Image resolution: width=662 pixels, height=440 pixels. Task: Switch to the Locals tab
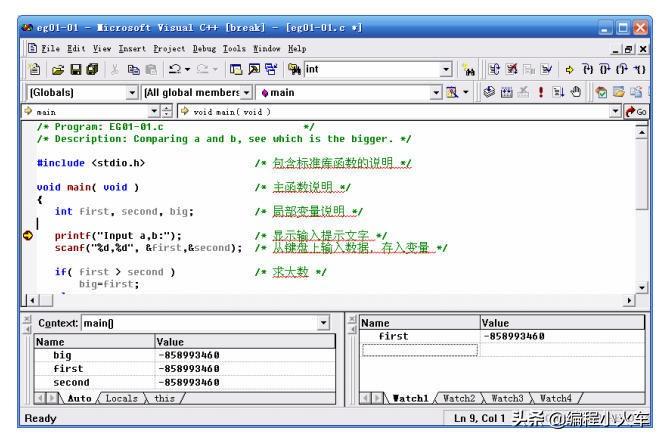[x=121, y=399]
